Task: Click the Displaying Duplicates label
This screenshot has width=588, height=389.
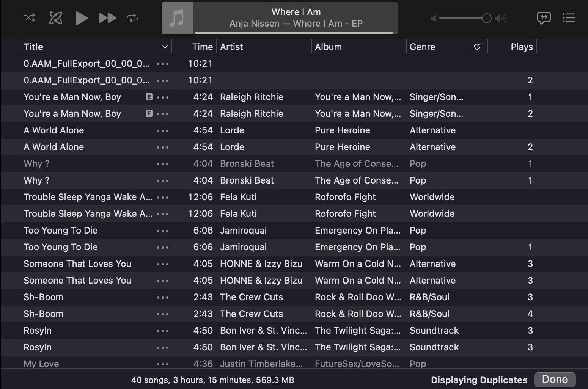Action: click(x=479, y=380)
